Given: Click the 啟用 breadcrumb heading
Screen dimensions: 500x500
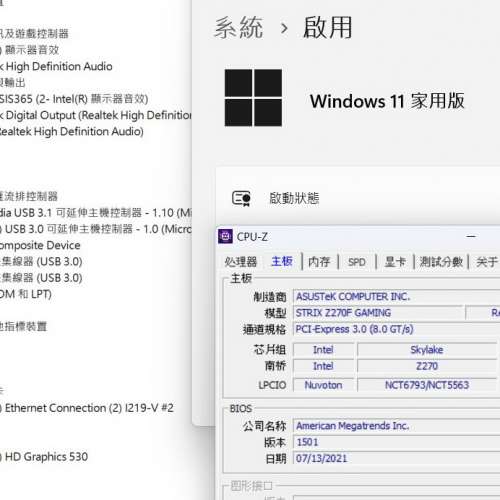Looking at the screenshot, I should coord(328,27).
